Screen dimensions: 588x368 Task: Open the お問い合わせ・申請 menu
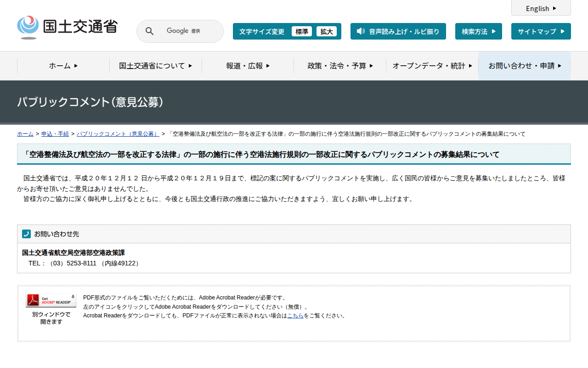[x=525, y=66]
